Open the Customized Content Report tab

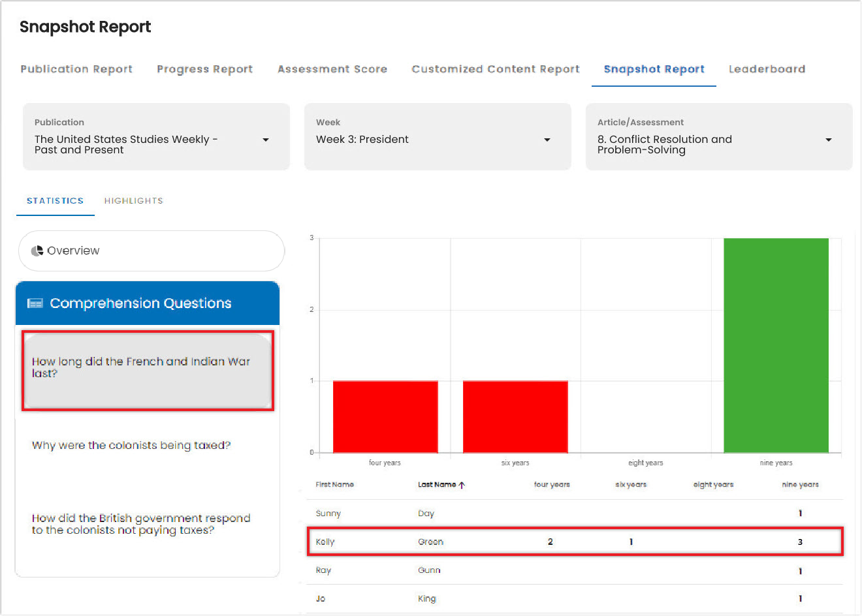click(x=495, y=69)
